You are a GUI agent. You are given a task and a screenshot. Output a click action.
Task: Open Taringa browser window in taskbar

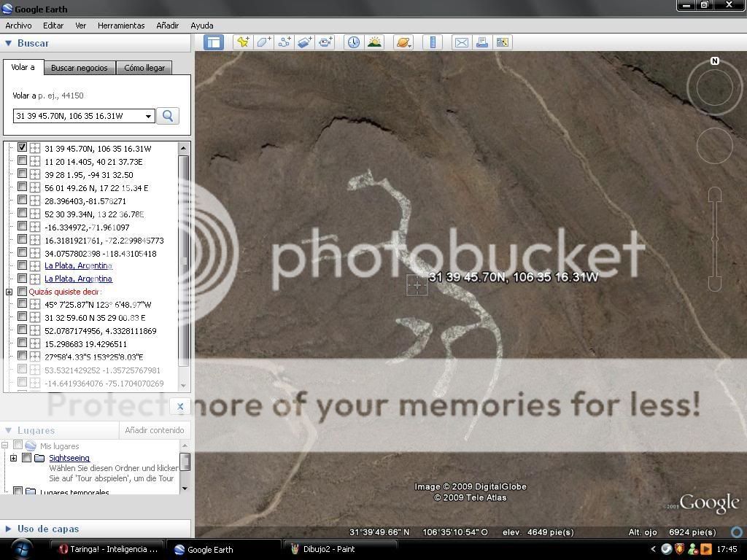click(x=108, y=549)
